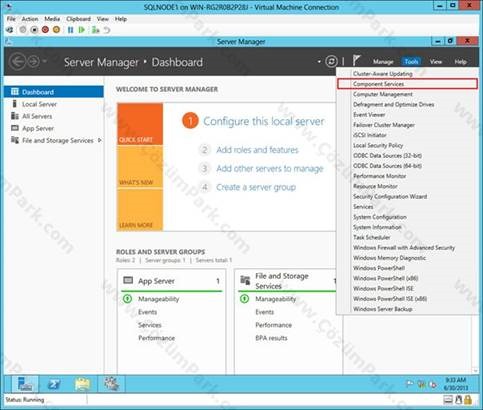Screen dimensions: 483x410
Task: Click the keyboard icon in VM status bar
Action: 448,400
